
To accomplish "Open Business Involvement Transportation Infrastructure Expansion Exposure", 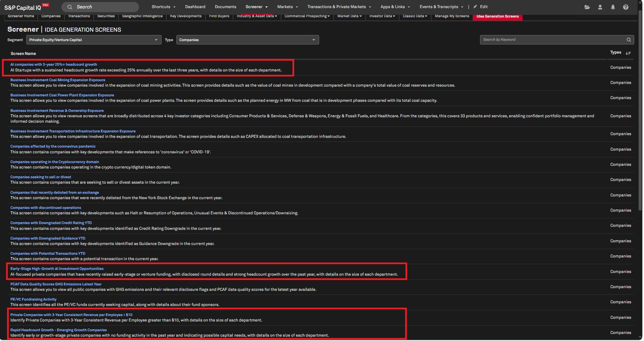I will (x=73, y=131).
